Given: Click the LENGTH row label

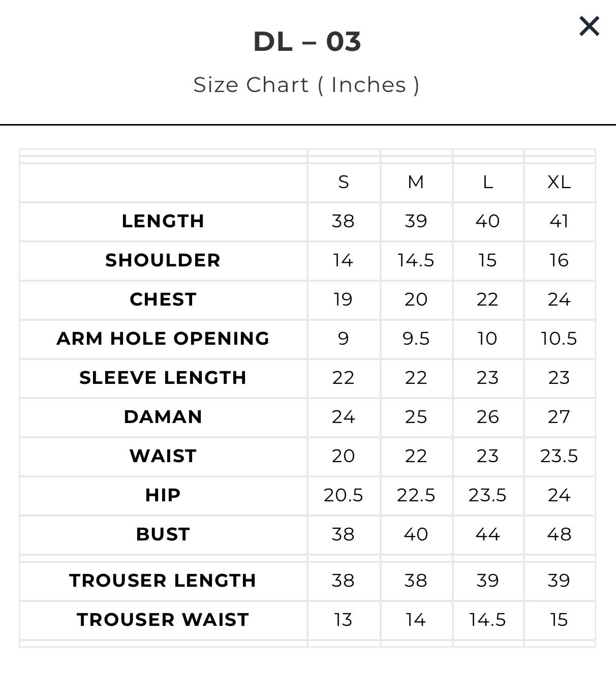Looking at the screenshot, I should click(163, 221).
